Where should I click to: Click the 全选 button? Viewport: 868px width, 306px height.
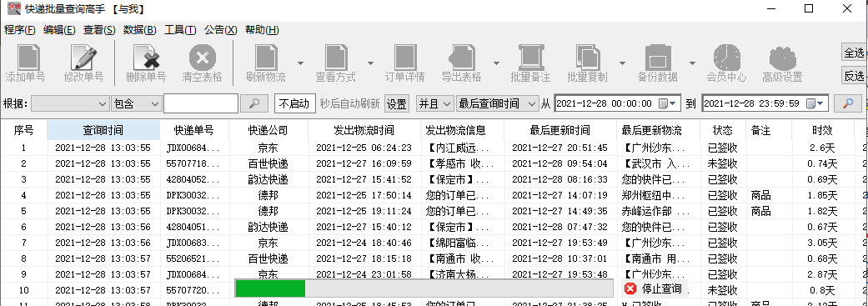point(854,53)
